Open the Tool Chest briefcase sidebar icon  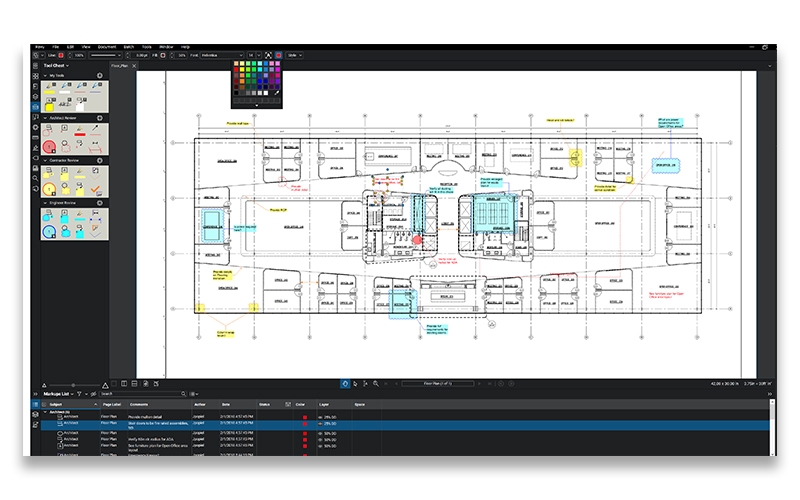tap(35, 107)
